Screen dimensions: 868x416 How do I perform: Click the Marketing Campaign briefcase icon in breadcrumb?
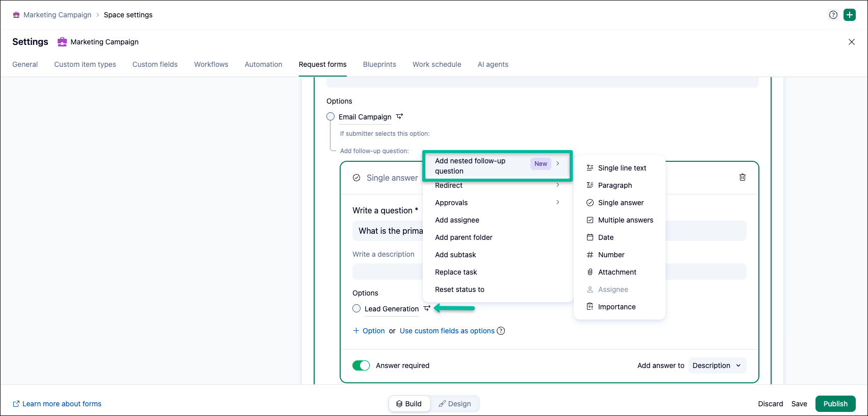pos(16,15)
